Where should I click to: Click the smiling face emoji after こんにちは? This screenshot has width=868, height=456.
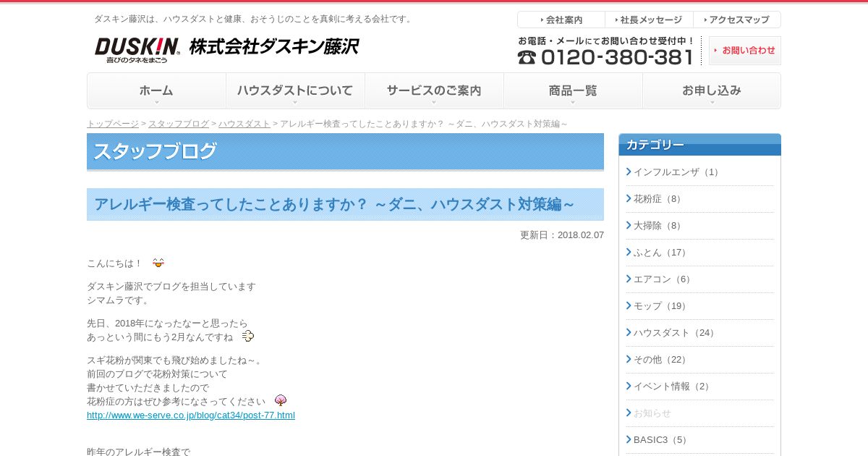click(158, 263)
